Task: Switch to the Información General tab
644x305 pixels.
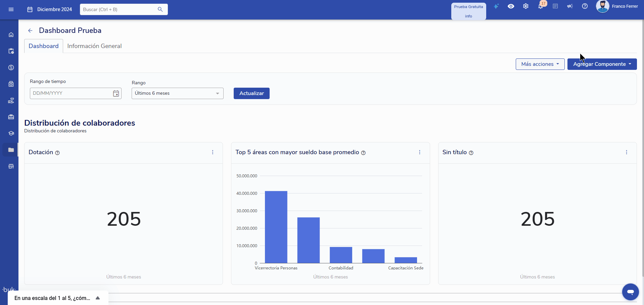Action: (x=94, y=46)
